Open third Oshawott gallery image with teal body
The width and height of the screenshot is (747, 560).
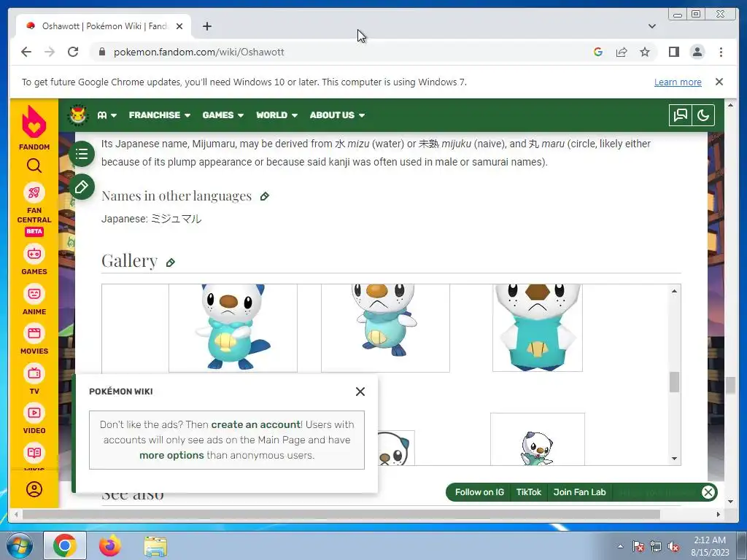pyautogui.click(x=538, y=327)
